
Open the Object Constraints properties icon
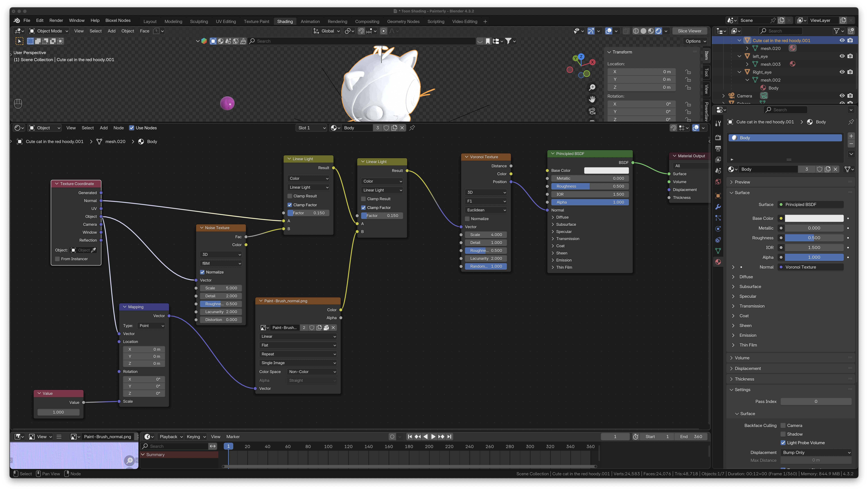[718, 240]
